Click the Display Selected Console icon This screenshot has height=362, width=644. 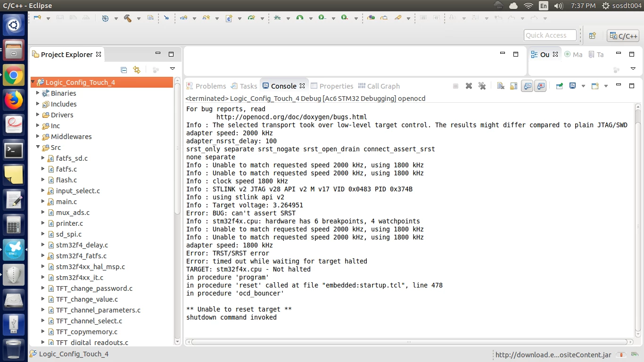[572, 86]
